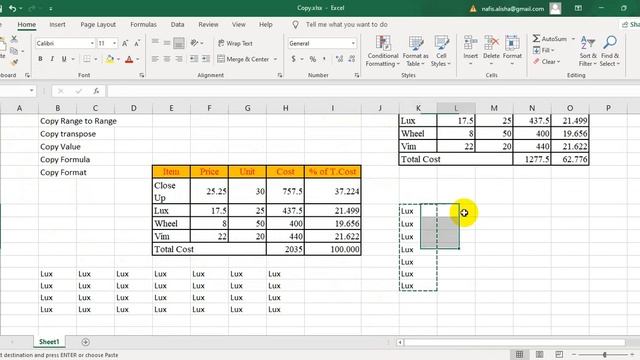Open the font name Calibri dropdown

click(92, 43)
